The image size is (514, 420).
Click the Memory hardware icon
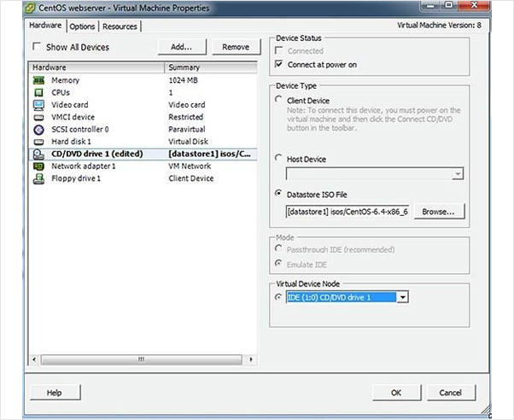pyautogui.click(x=38, y=80)
